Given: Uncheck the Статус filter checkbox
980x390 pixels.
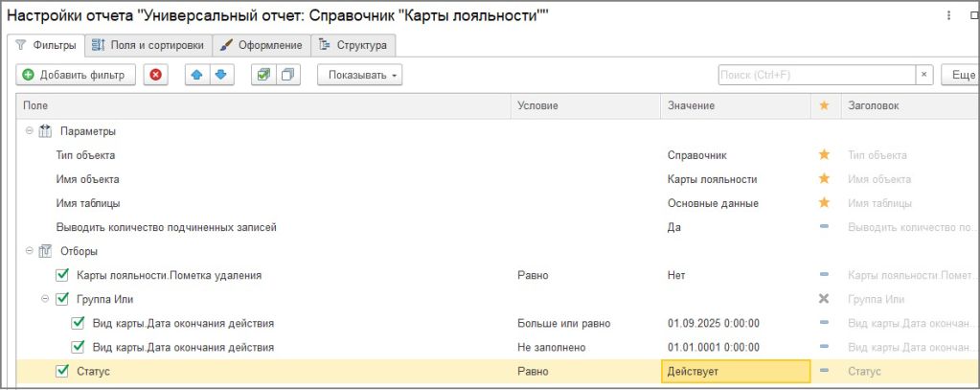Looking at the screenshot, I should (x=62, y=371).
